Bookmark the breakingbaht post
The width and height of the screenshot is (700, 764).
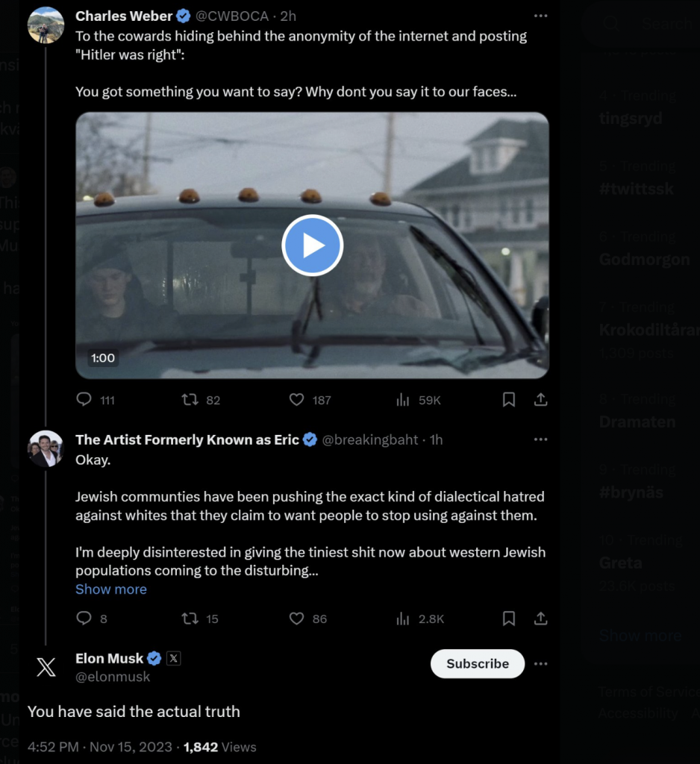click(x=509, y=619)
